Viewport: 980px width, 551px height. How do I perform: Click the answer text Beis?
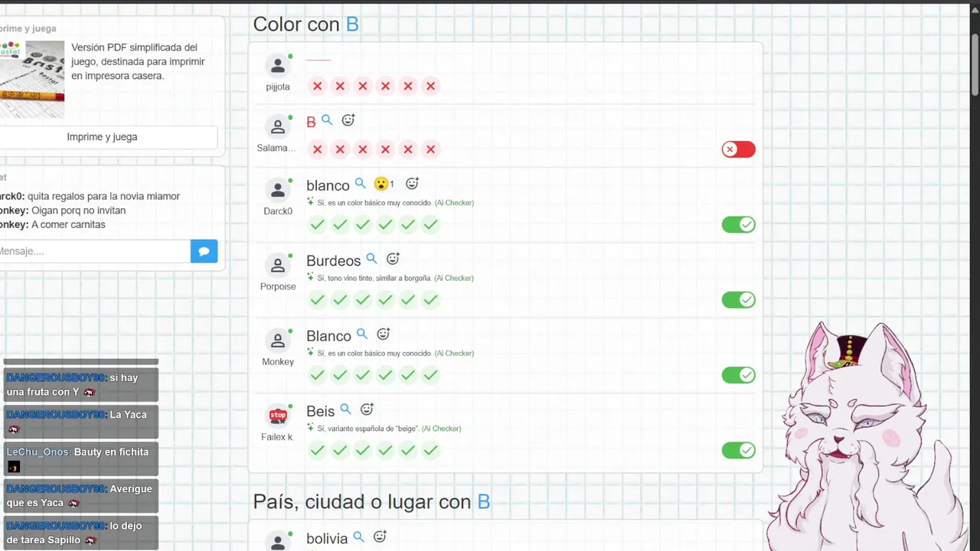coord(321,411)
